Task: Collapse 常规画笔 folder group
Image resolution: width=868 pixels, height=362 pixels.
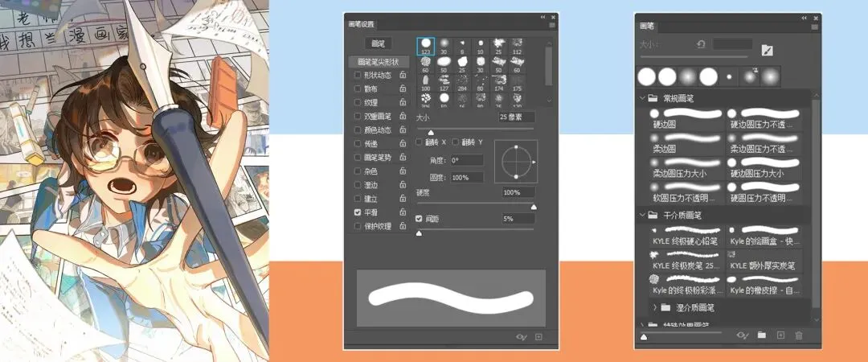Action: (x=642, y=98)
